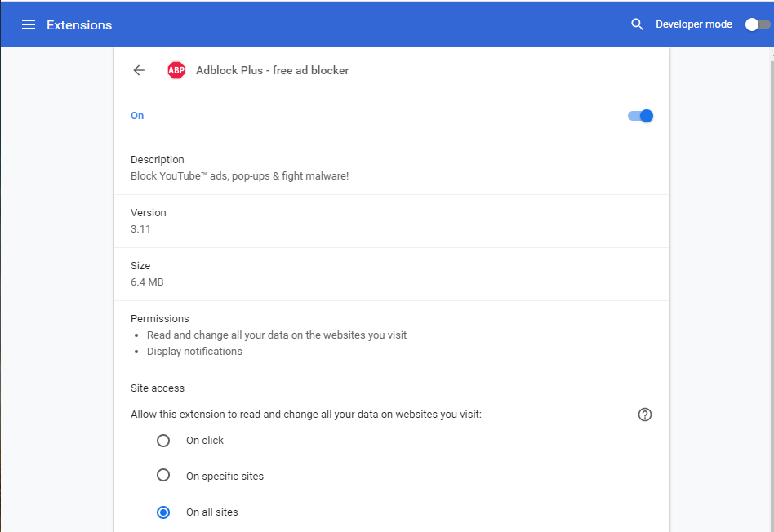Click the version number 3.11
774x532 pixels.
[x=140, y=229]
